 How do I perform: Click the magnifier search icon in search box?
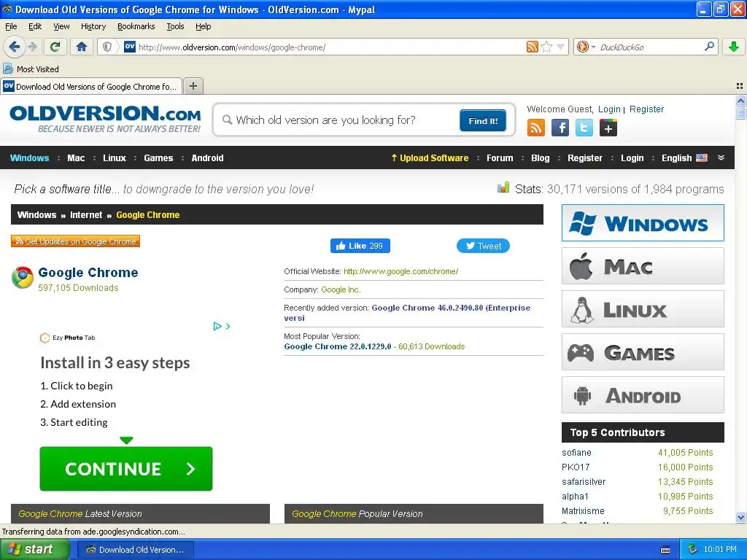point(709,47)
